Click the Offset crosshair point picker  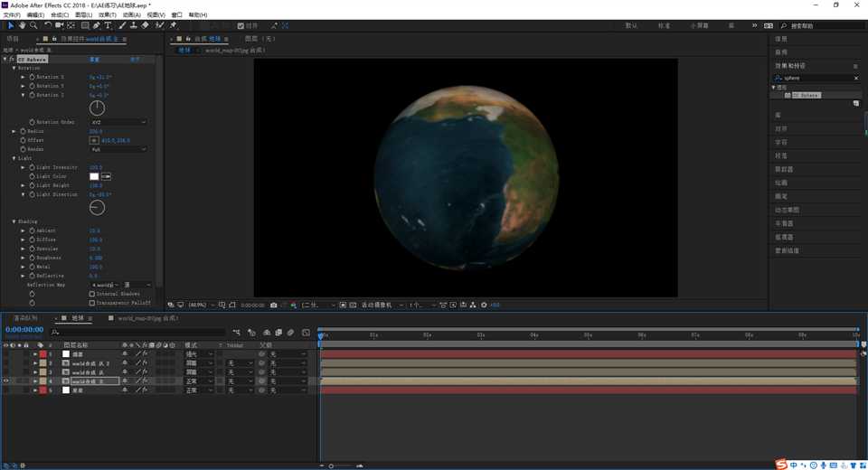94,140
